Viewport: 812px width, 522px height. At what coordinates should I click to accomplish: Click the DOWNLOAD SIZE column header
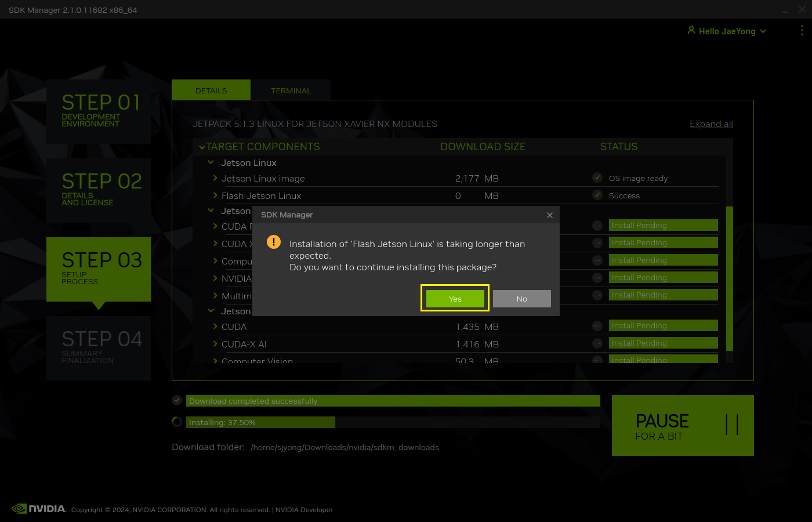[483, 147]
